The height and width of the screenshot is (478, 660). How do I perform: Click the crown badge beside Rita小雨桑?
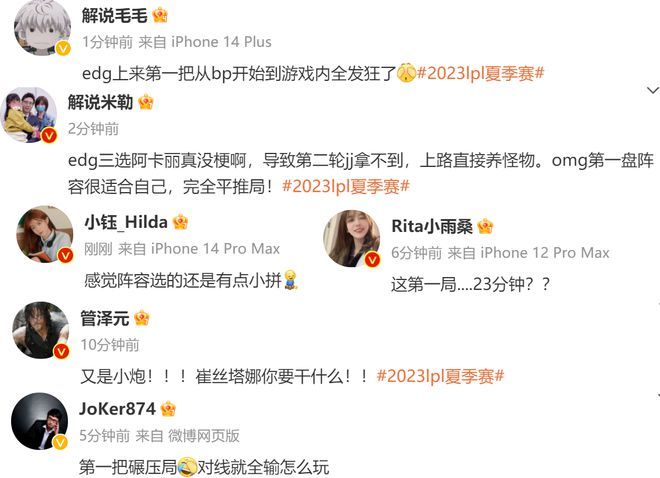485,226
